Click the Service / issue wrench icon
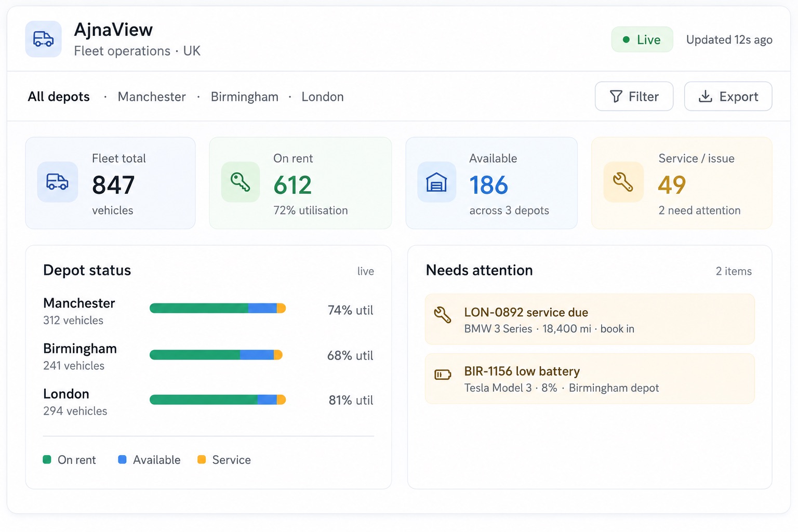Viewport: 798px width, 532px height. pos(623,182)
